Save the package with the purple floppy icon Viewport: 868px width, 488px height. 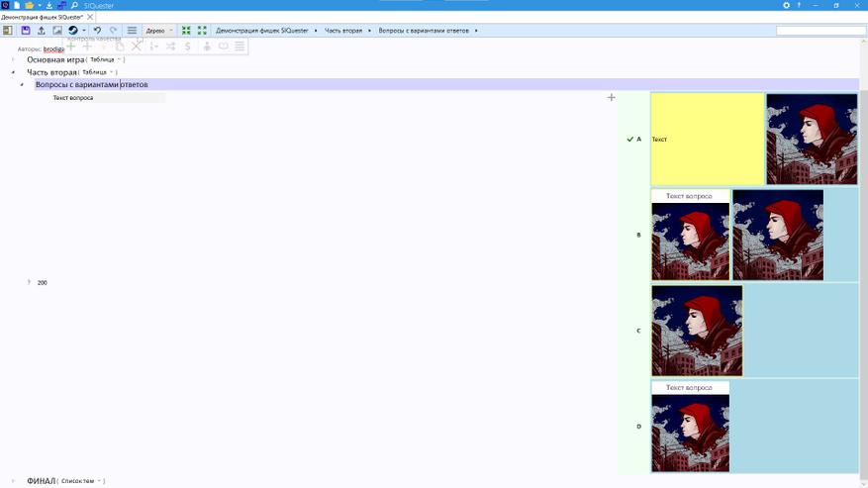[26, 31]
